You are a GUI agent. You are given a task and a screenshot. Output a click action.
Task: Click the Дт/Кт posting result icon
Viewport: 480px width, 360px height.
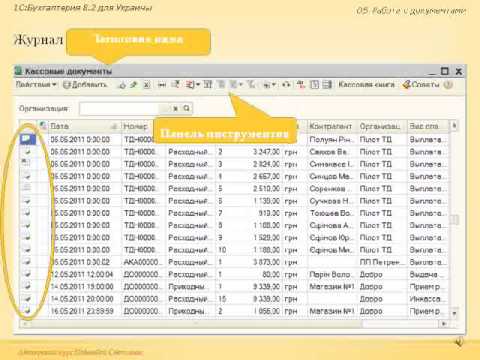pos(301,85)
